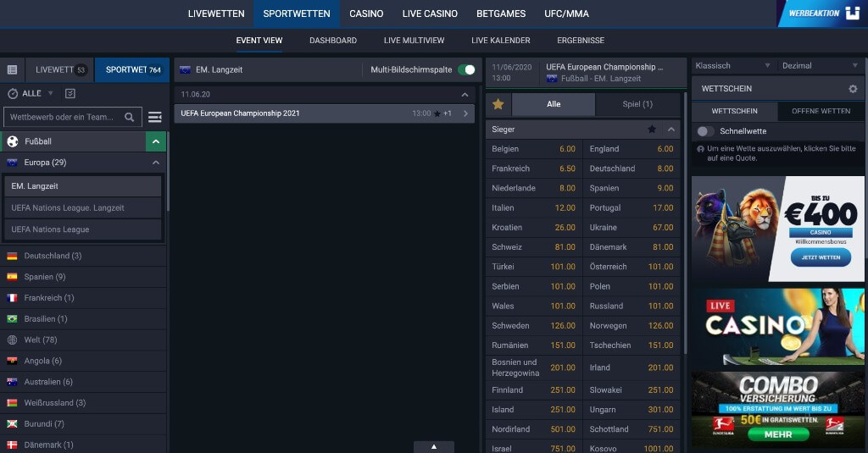Open UFC/MMA main menu
This screenshot has height=453, width=868.
[566, 14]
